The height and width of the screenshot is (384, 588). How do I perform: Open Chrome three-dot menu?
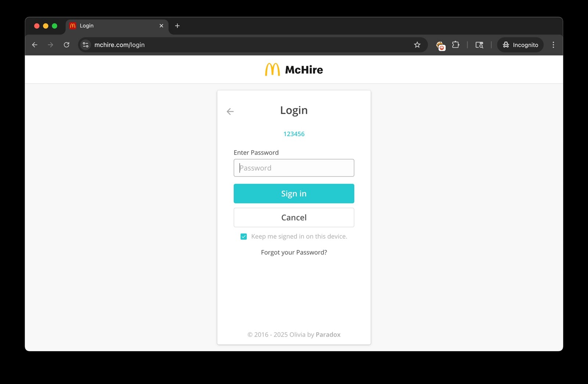click(553, 45)
